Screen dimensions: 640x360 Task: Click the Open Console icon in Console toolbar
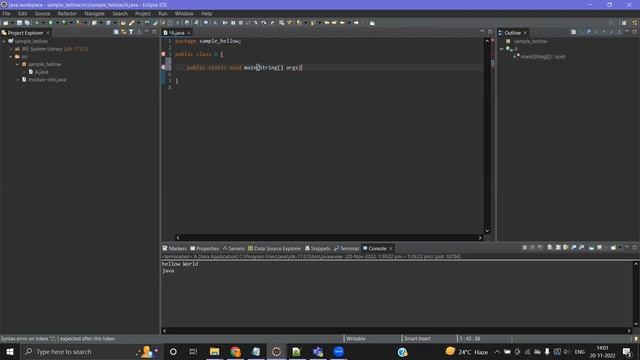pos(613,247)
